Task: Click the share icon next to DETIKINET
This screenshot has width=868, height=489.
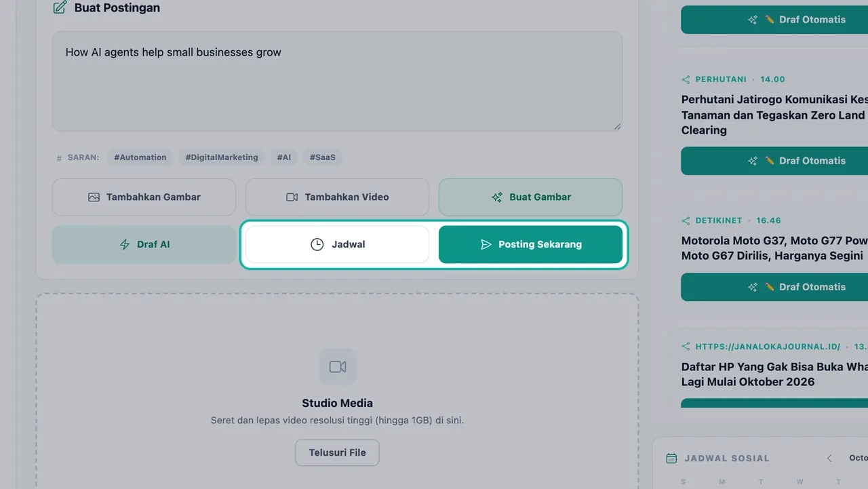Action: [x=686, y=220]
